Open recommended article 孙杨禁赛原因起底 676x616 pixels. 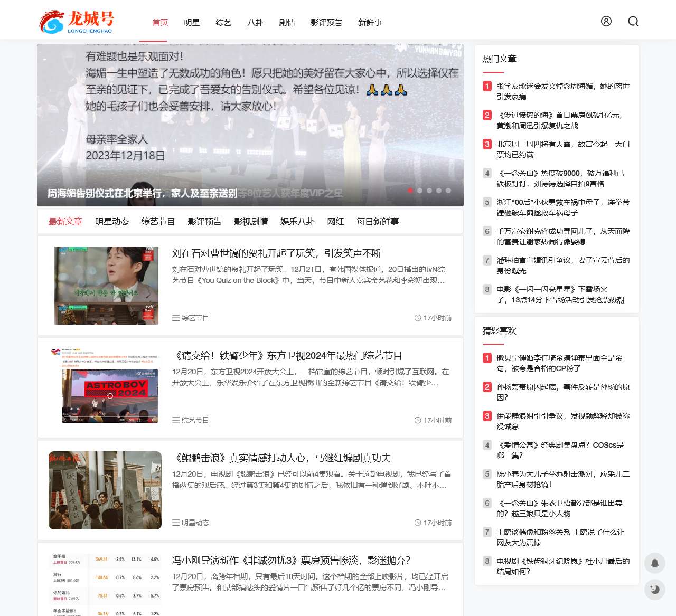pos(563,392)
